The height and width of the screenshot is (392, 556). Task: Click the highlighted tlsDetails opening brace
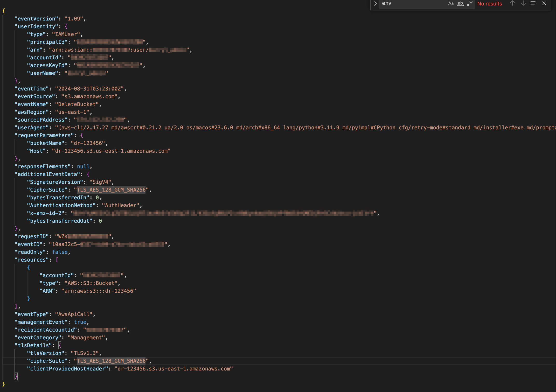coord(60,345)
